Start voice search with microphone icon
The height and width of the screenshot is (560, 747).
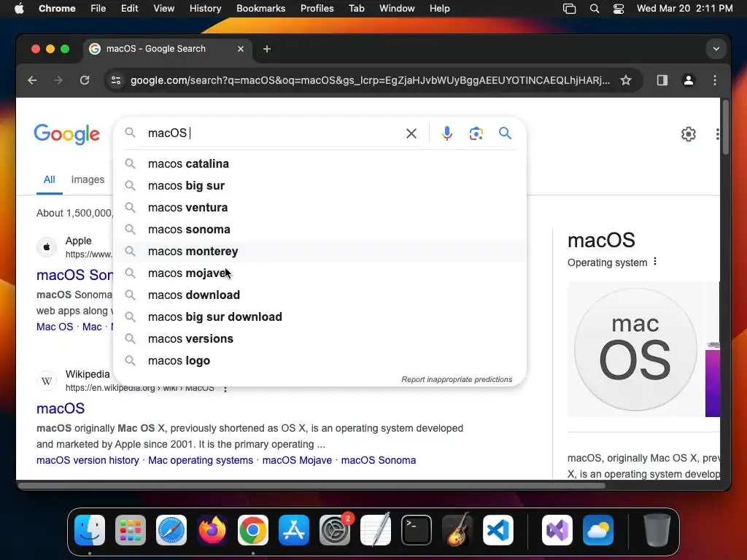click(x=446, y=133)
